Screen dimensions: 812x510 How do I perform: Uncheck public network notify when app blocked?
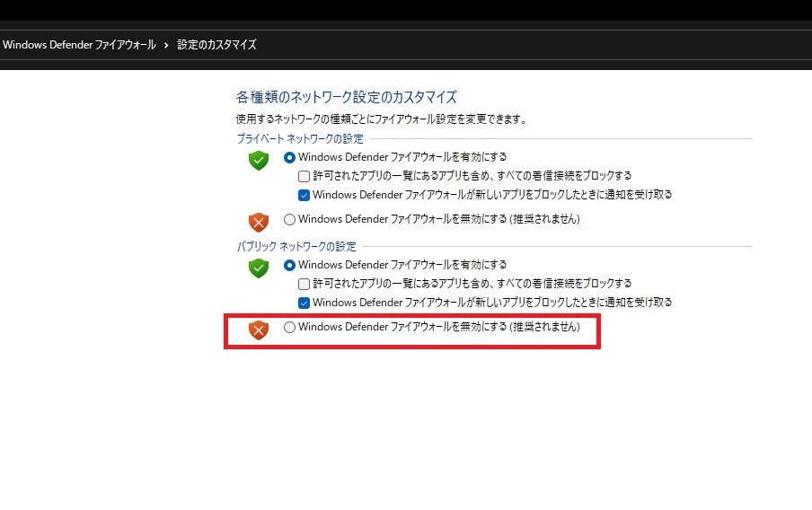(304, 303)
